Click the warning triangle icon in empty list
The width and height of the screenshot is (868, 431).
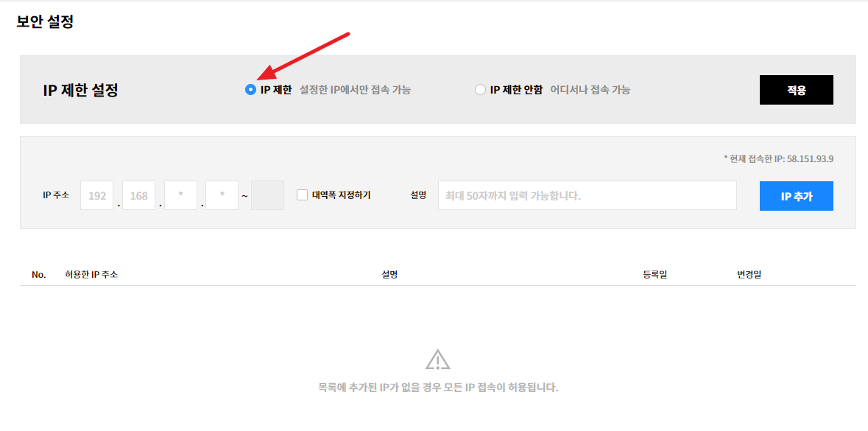click(x=437, y=360)
